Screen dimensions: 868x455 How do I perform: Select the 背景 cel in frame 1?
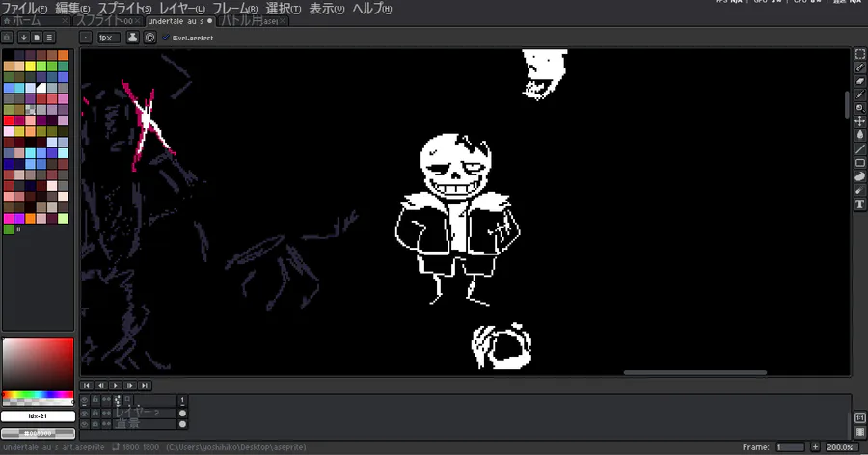tap(182, 424)
